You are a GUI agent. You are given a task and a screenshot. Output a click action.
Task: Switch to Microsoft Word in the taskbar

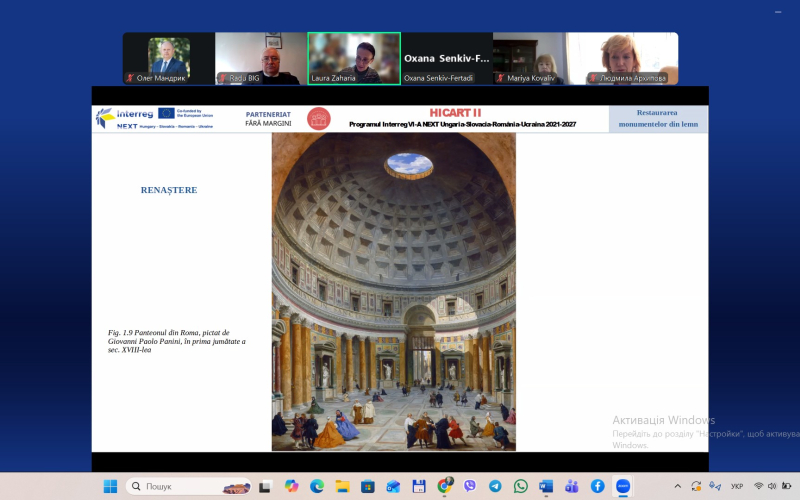pos(546,486)
